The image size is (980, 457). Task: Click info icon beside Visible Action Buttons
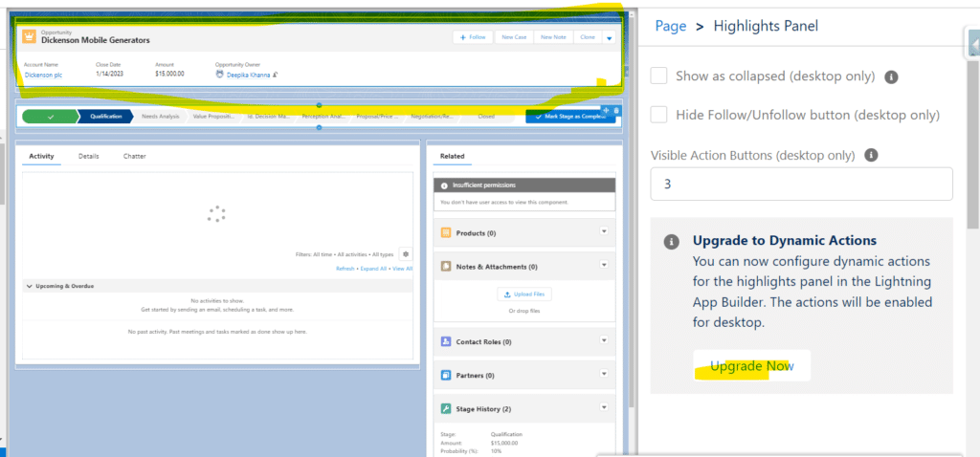click(x=871, y=155)
